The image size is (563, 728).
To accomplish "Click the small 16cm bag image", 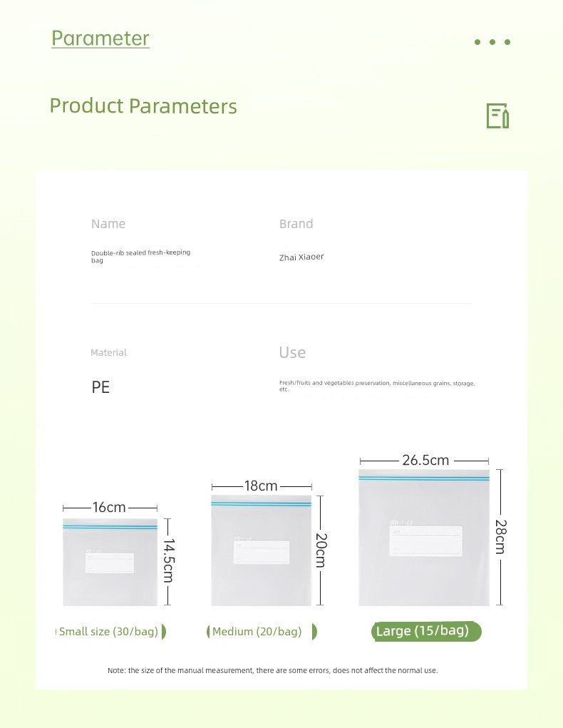I will pyautogui.click(x=110, y=563).
